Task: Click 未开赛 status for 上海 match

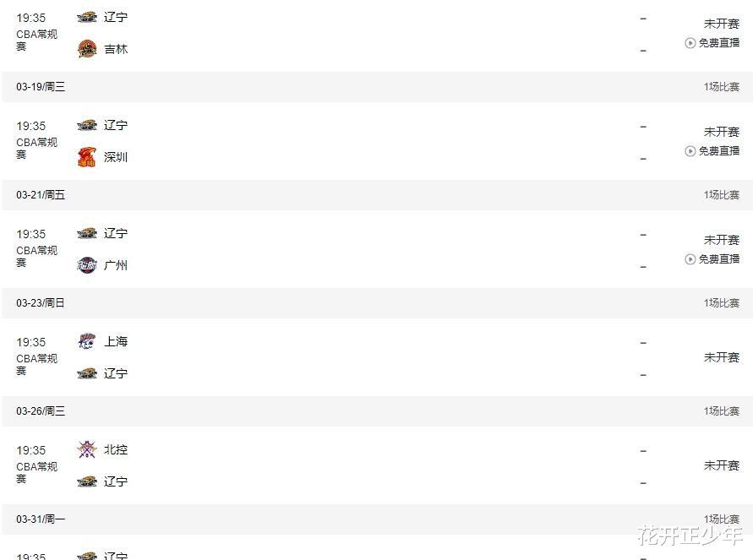Action: pos(721,357)
